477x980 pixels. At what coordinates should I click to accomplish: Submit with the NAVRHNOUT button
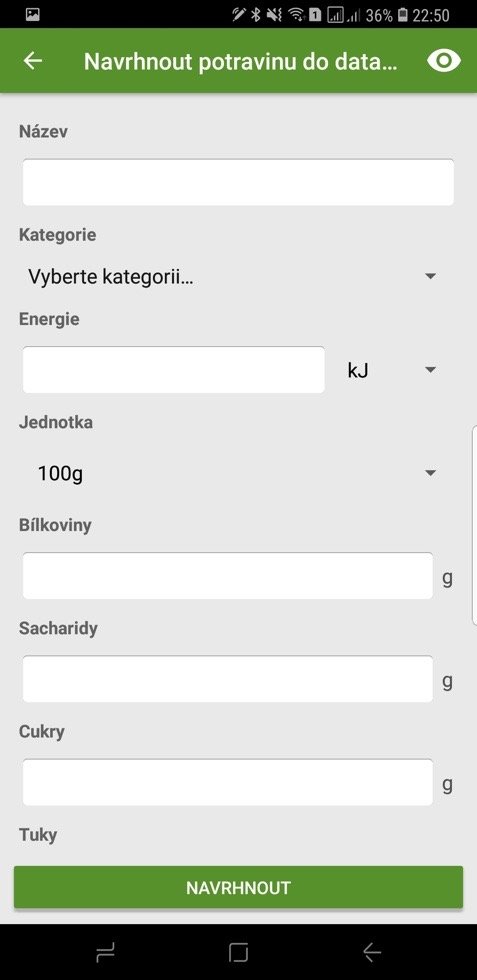[x=238, y=888]
